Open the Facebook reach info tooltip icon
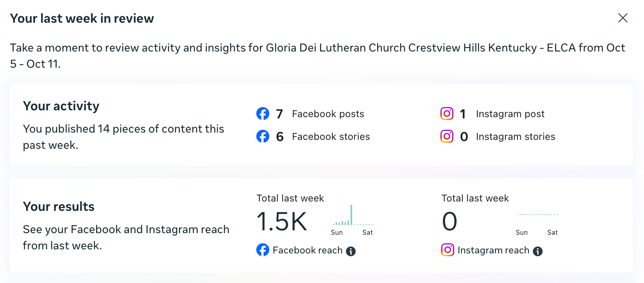The height and width of the screenshot is (283, 644). 351,251
